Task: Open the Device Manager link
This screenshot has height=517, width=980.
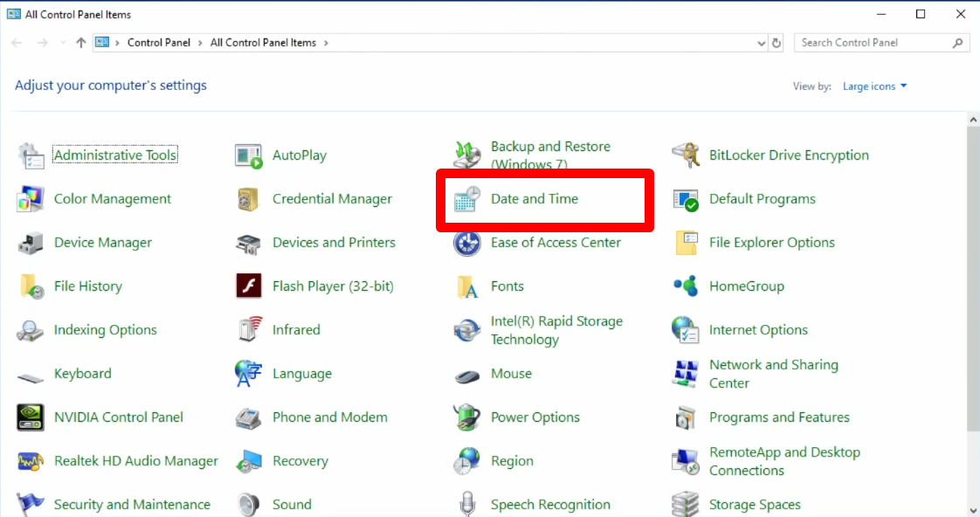Action: coord(102,243)
